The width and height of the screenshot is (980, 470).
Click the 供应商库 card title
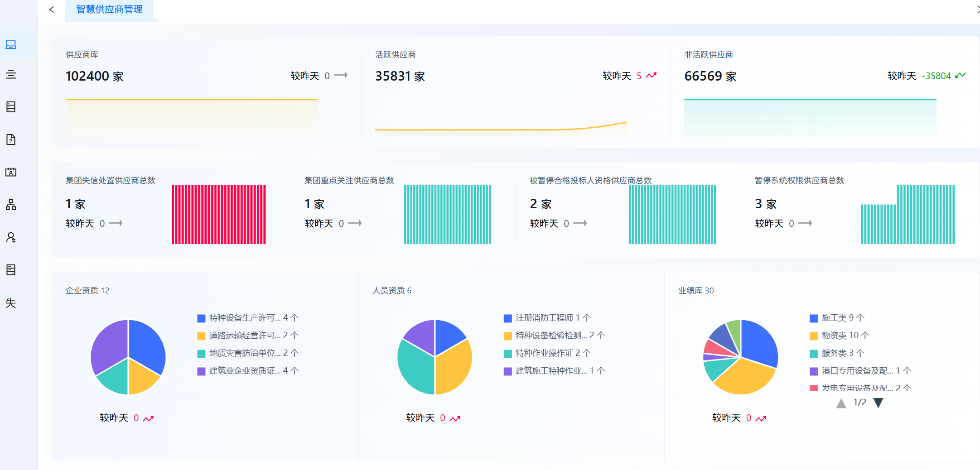[82, 55]
